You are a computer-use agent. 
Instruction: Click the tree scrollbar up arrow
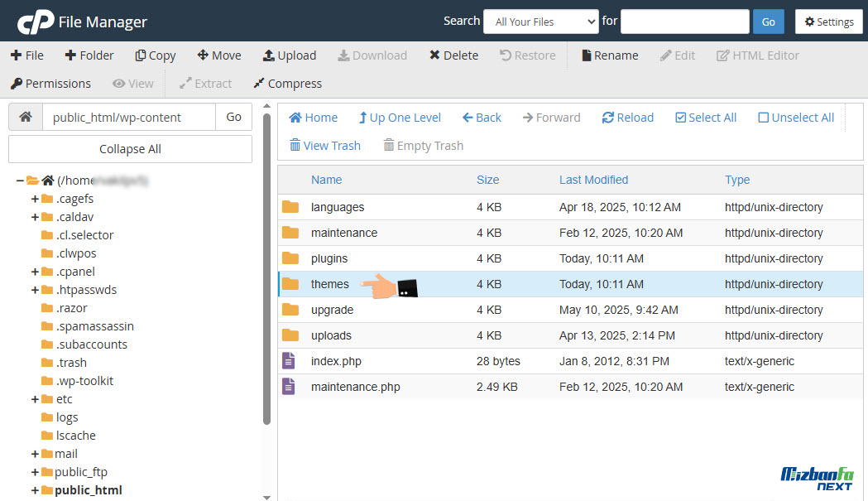pos(266,106)
